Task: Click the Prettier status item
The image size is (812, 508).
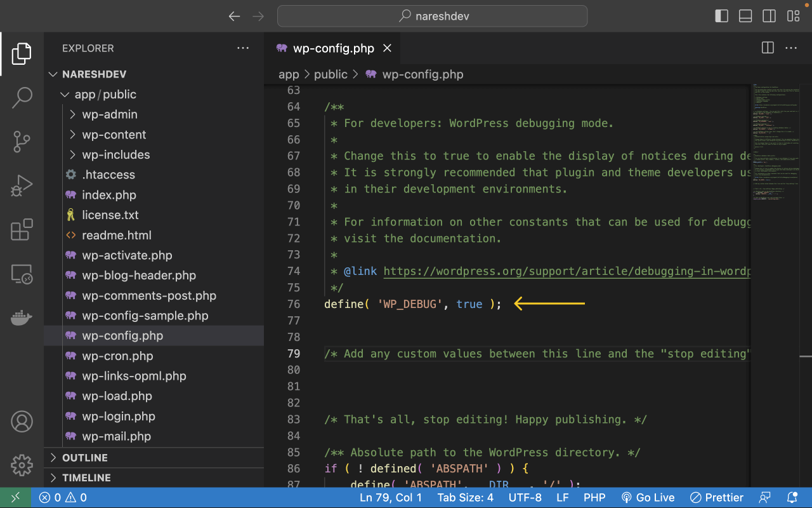Action: [x=717, y=498]
